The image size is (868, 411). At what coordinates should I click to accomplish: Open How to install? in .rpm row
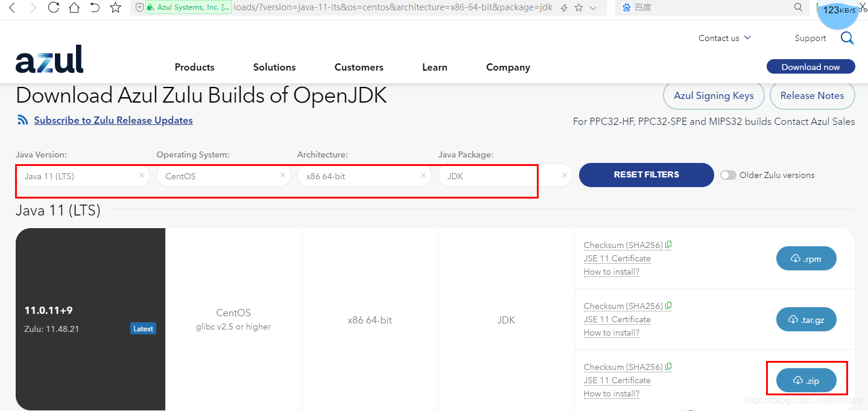[x=612, y=272]
